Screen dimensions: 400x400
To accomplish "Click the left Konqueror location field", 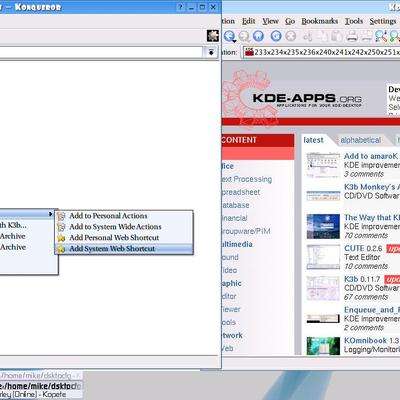I will click(x=102, y=52).
